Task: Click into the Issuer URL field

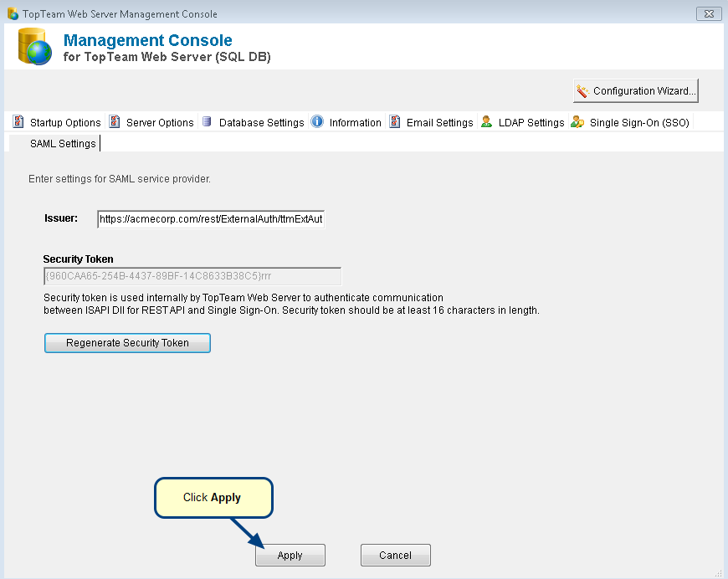Action: coord(211,218)
